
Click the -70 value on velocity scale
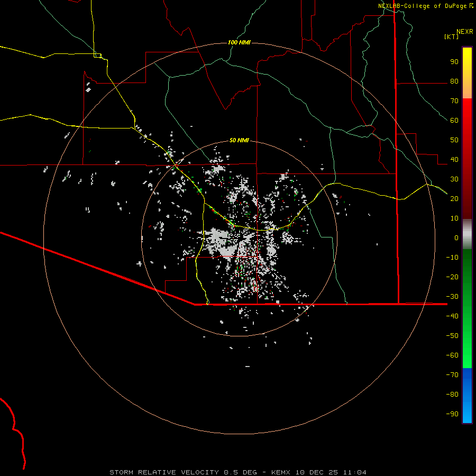(x=452, y=375)
